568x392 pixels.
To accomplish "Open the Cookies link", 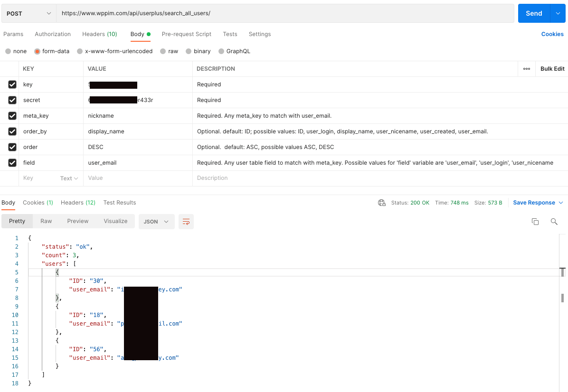I will coord(552,34).
